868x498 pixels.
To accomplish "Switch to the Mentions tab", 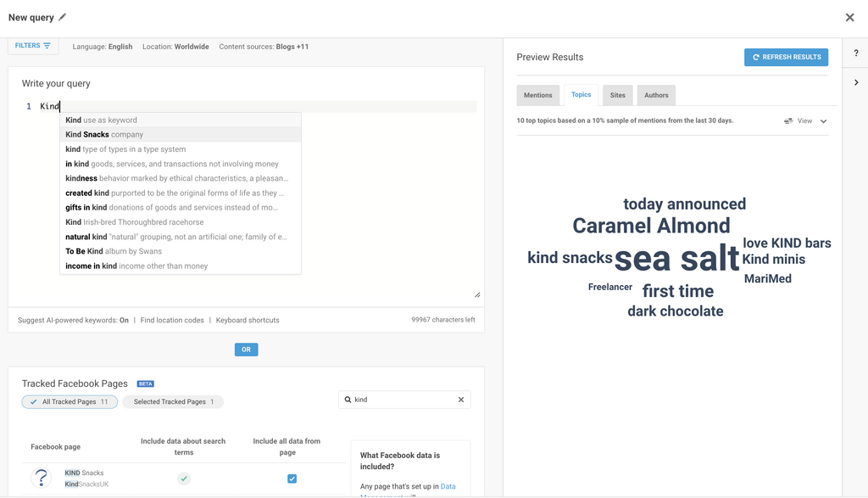I will coord(537,95).
